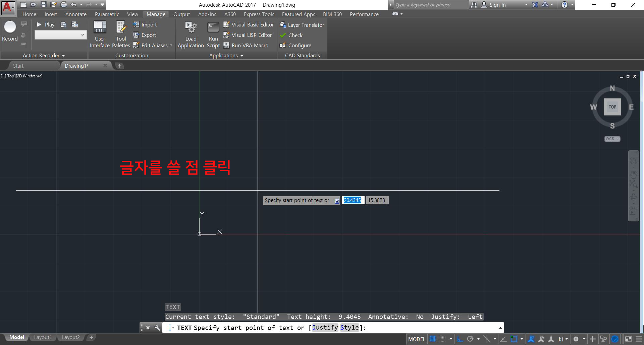Toggle snap mode in status bar
The image size is (644, 345).
pos(443,339)
